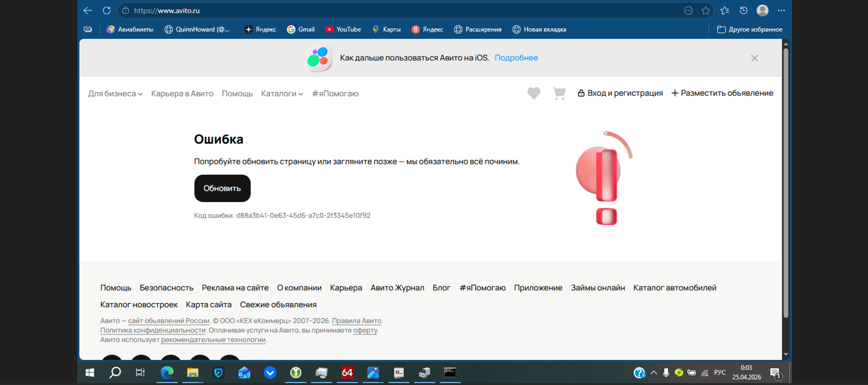The image size is (868, 385).
Task: Click the page vertical scrollbar thumb
Action: (x=786, y=182)
